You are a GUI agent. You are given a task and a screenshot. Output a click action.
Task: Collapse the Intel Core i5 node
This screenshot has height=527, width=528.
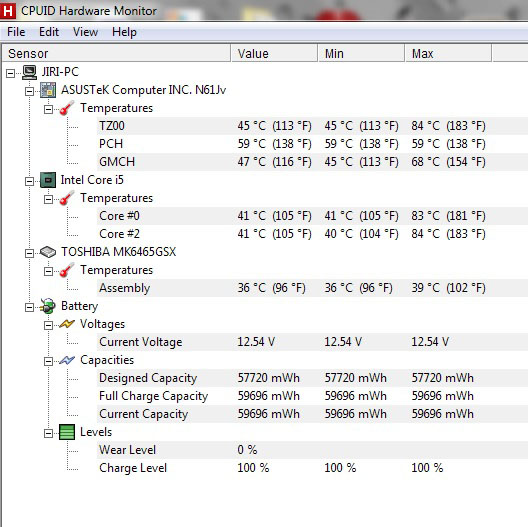(x=29, y=182)
